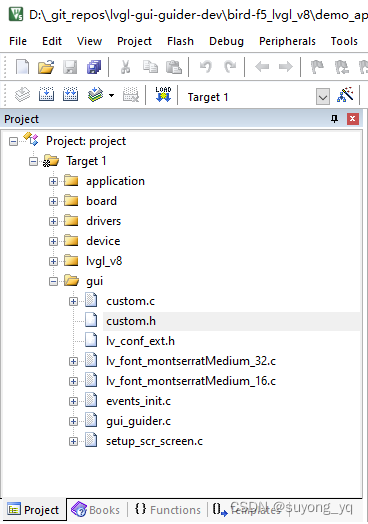
Task: Click the Stop Build icon
Action: click(131, 95)
